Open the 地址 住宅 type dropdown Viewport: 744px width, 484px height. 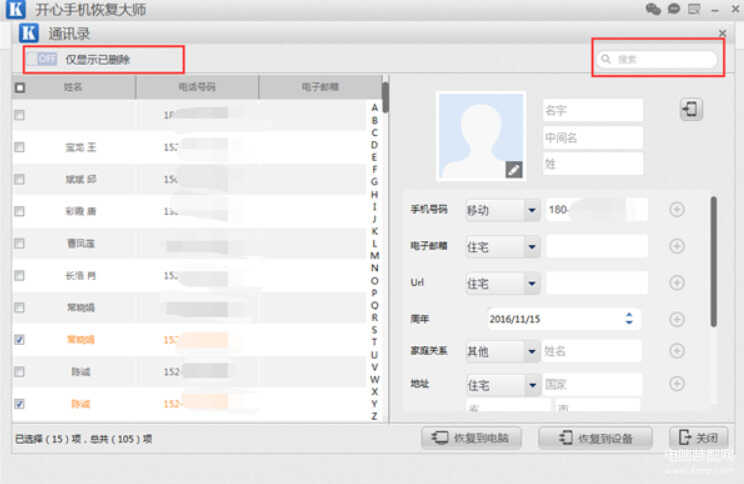click(x=502, y=385)
